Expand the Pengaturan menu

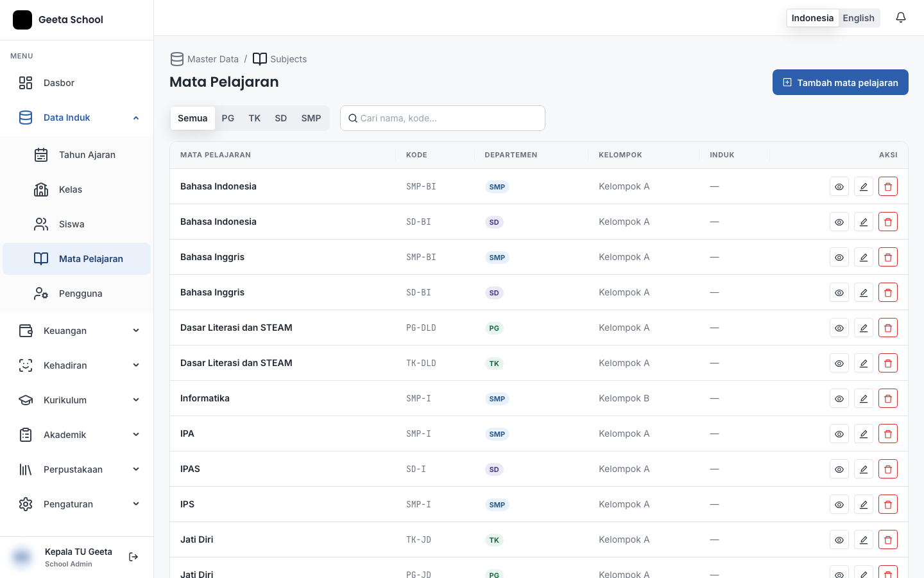tap(77, 504)
